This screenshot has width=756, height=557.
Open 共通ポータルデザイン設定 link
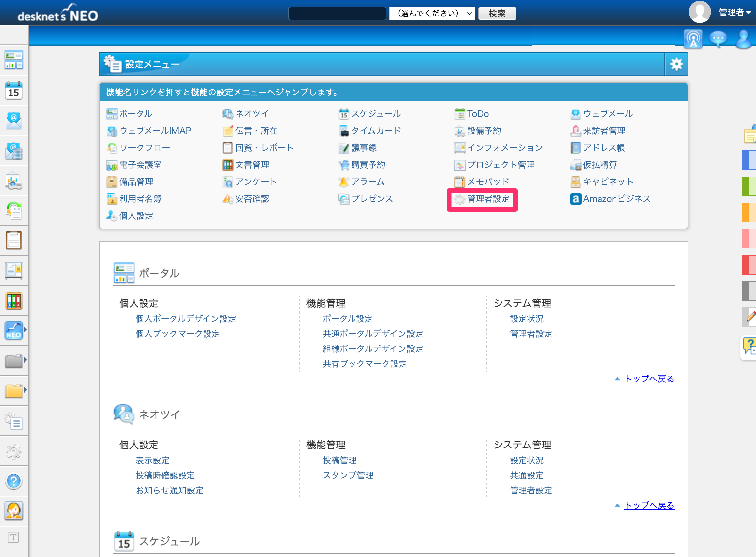click(x=373, y=333)
